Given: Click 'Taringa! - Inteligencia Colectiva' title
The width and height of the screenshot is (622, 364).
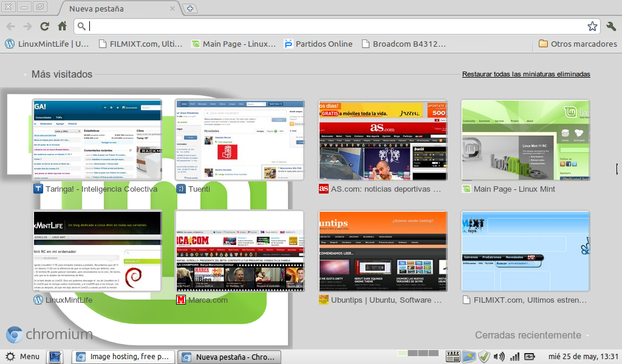Looking at the screenshot, I should [x=101, y=189].
